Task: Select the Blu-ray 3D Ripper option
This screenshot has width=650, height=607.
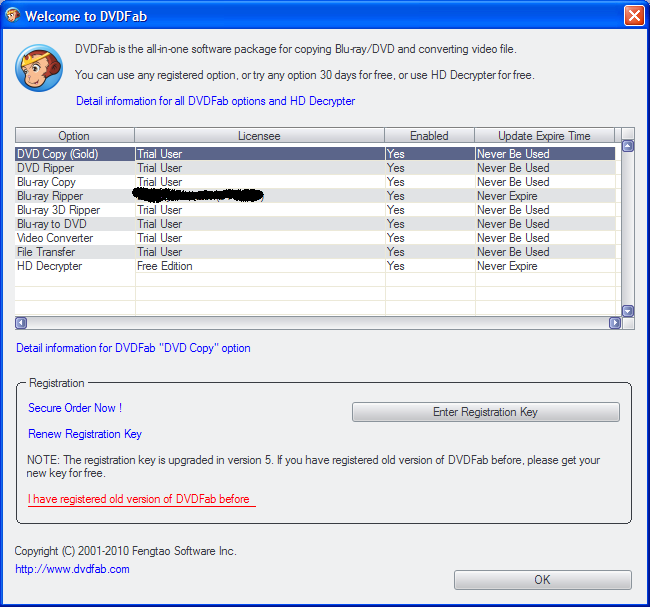Action: pyautogui.click(x=315, y=210)
